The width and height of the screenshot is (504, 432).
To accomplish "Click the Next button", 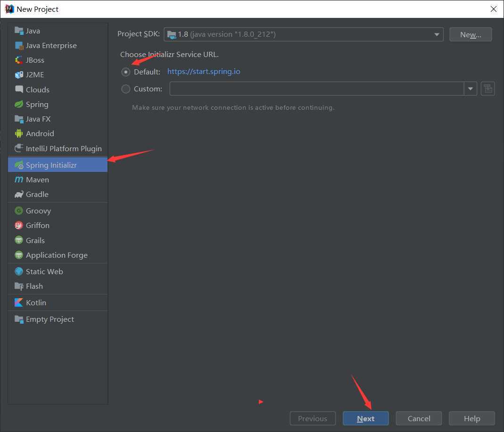I will click(365, 418).
